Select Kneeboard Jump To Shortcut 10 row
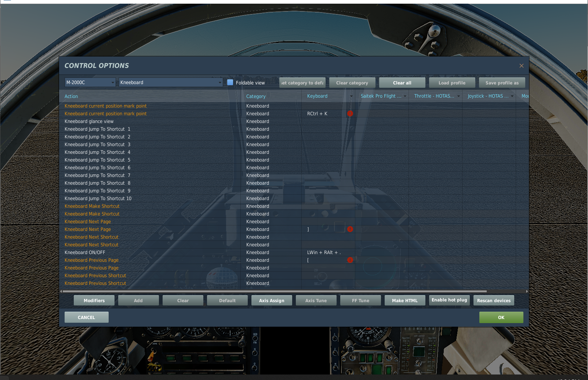588x380 pixels. [x=294, y=199]
